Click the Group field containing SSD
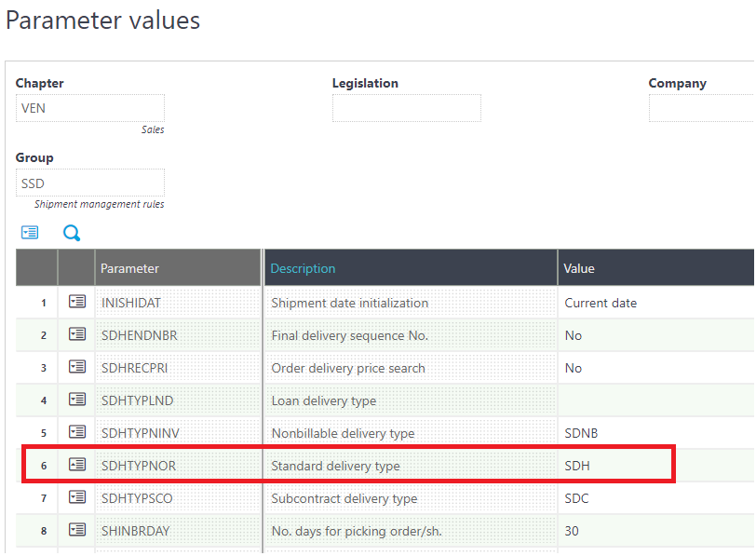 click(89, 183)
